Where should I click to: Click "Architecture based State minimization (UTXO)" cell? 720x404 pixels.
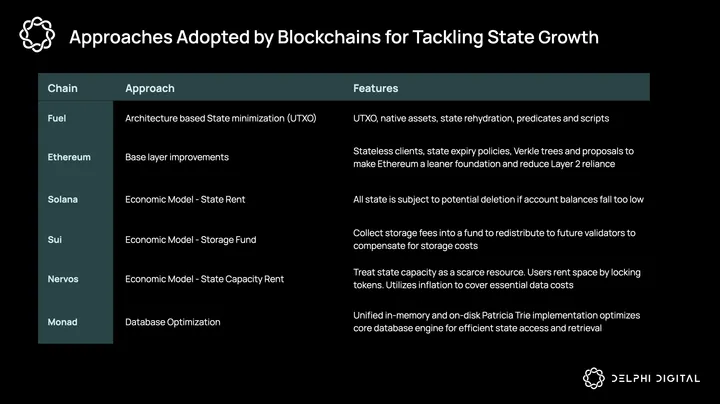click(221, 118)
